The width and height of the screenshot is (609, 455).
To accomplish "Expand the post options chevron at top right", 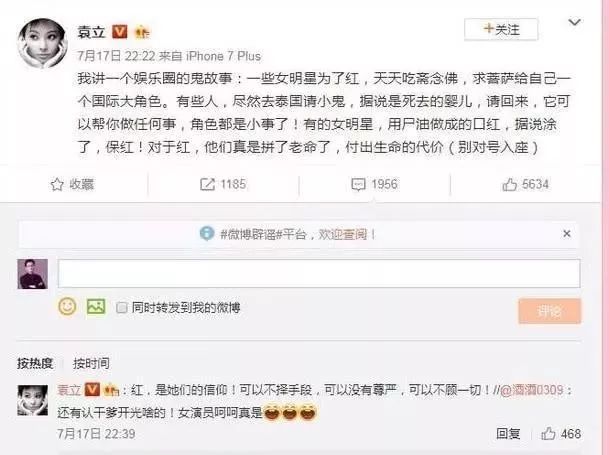I will pos(574,22).
